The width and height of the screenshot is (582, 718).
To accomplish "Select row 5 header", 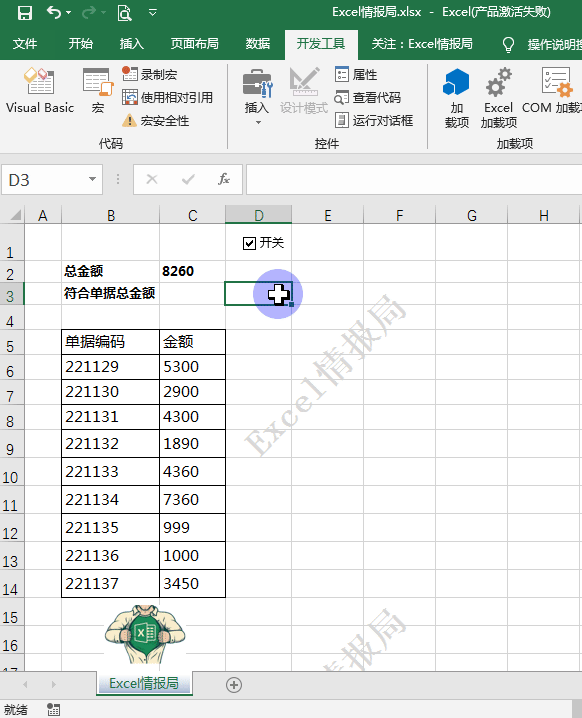I will coord(11,342).
